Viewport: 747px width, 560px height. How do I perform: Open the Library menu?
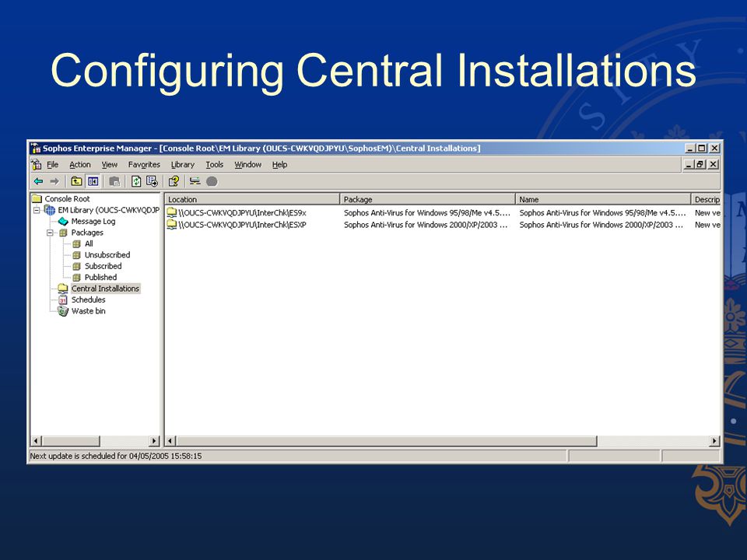(x=183, y=165)
